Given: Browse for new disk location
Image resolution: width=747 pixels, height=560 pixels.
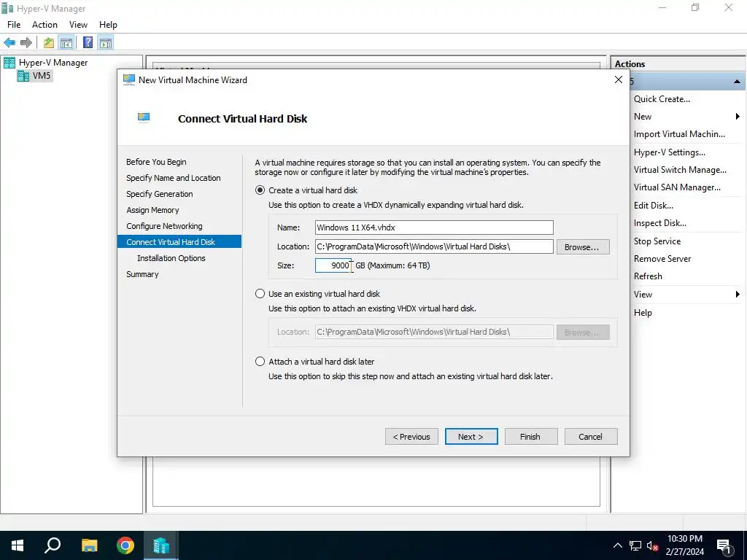Looking at the screenshot, I should click(583, 247).
